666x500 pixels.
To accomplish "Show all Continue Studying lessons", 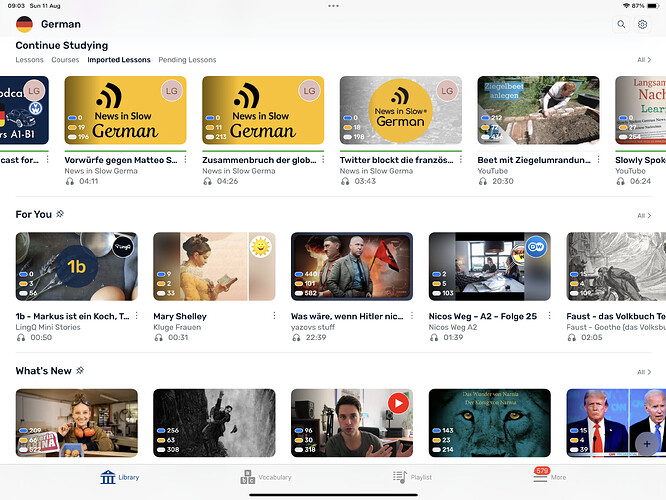I will (644, 60).
